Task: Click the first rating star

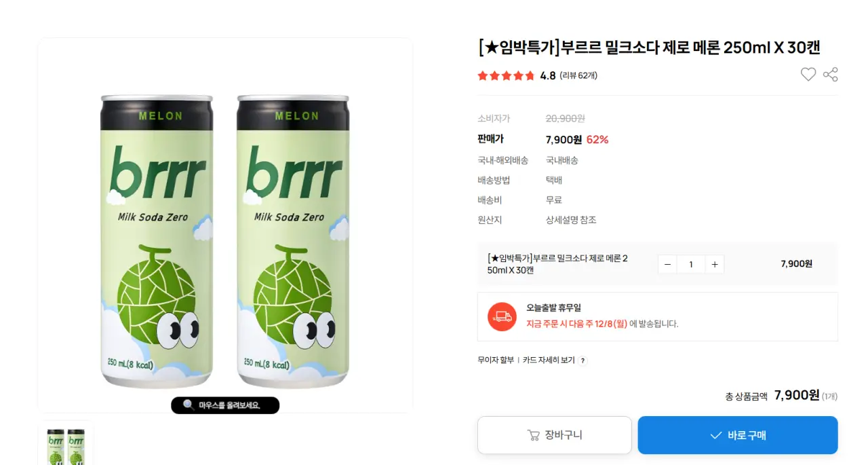Action: click(x=482, y=75)
